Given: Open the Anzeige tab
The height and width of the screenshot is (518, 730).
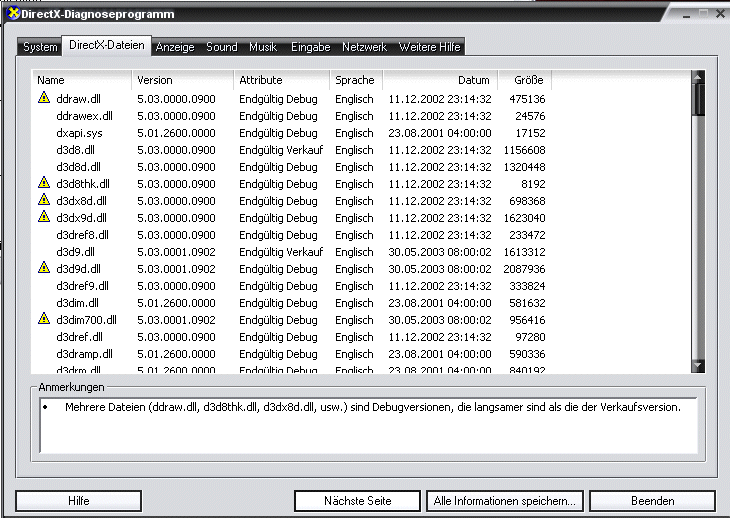Looking at the screenshot, I should pos(175,47).
